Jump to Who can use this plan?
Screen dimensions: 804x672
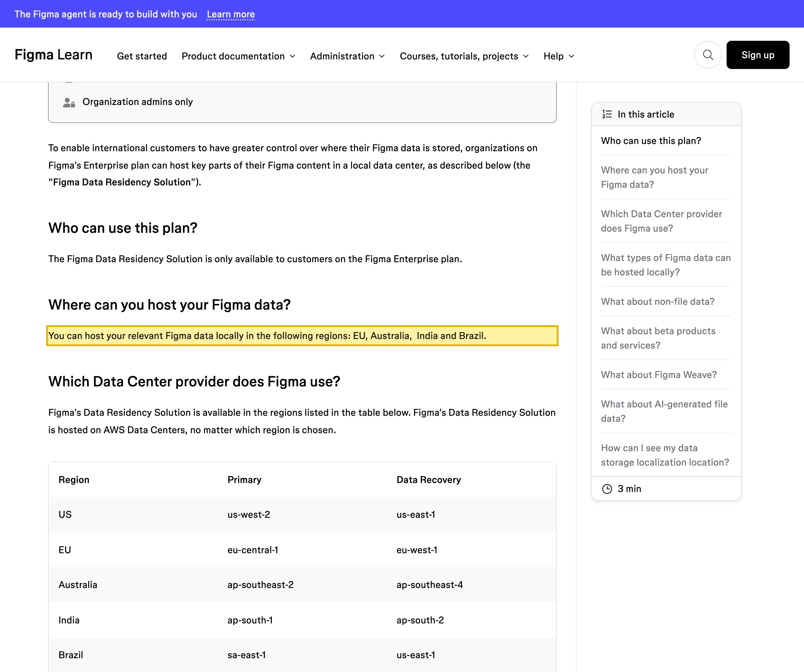point(651,140)
